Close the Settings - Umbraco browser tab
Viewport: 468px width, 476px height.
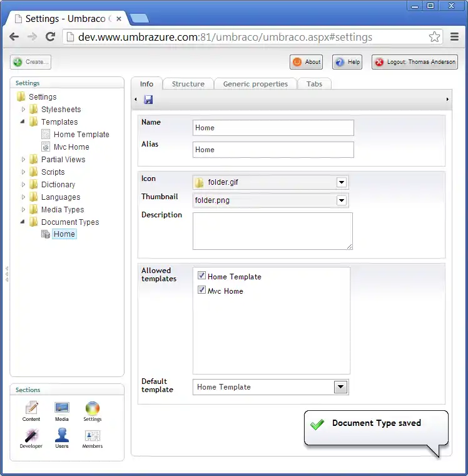[119, 19]
